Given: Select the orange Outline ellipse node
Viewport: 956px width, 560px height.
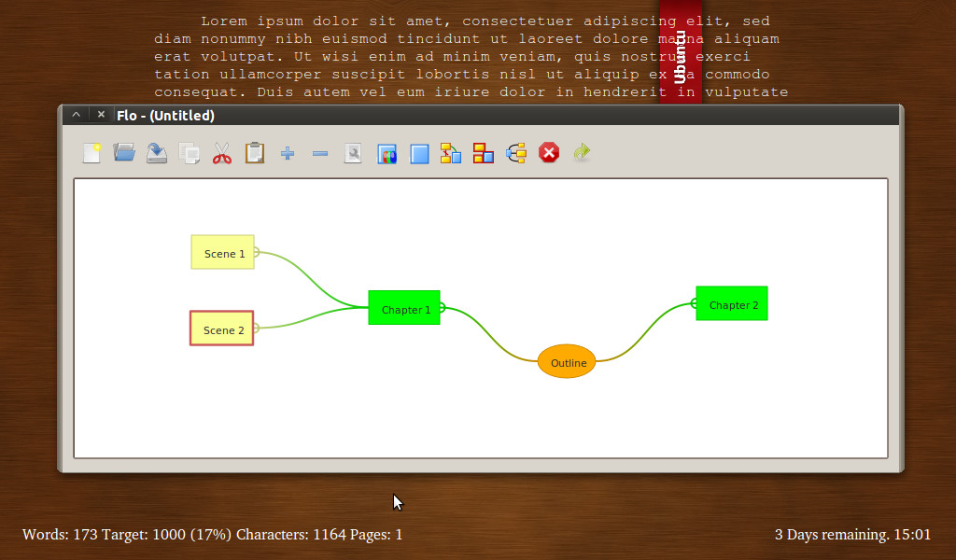Looking at the screenshot, I should pyautogui.click(x=567, y=361).
